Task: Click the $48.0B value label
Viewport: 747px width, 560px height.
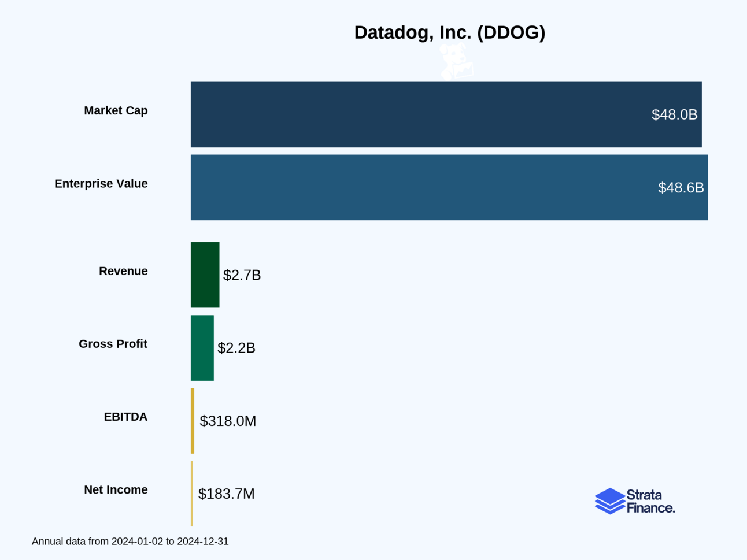Action: 675,114
